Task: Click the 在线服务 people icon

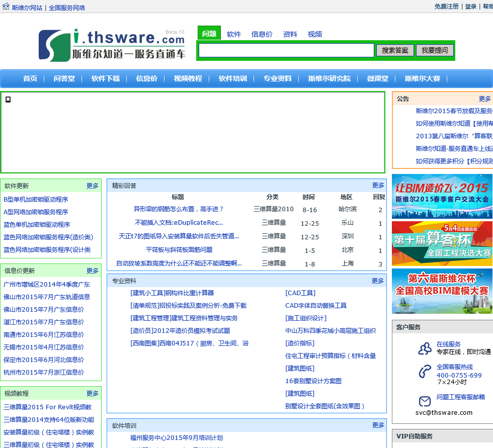Action: point(425,348)
